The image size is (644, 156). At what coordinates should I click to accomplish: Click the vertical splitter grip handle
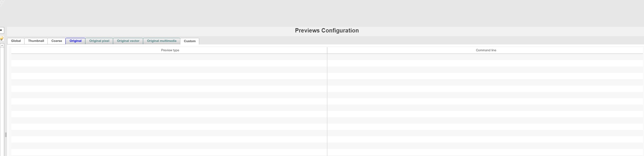coord(6,135)
